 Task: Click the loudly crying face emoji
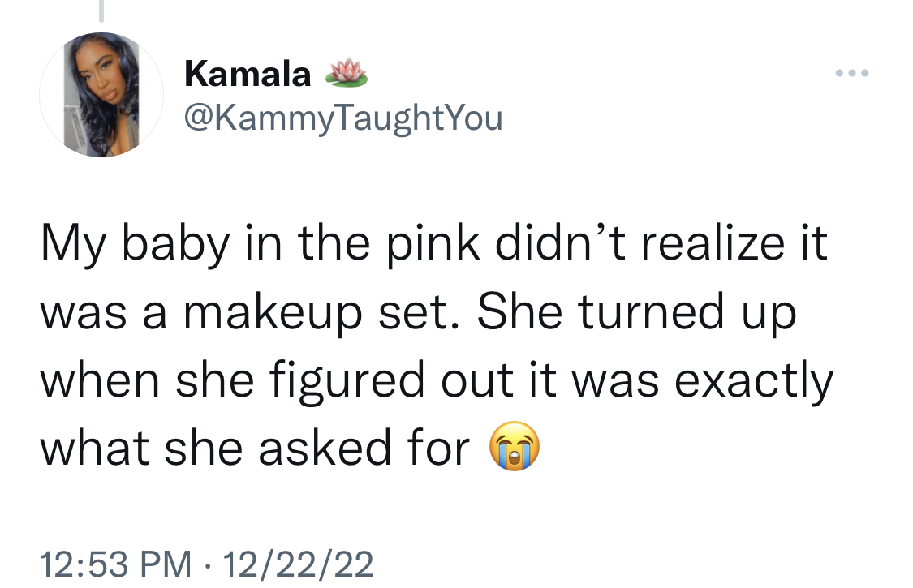click(x=515, y=446)
